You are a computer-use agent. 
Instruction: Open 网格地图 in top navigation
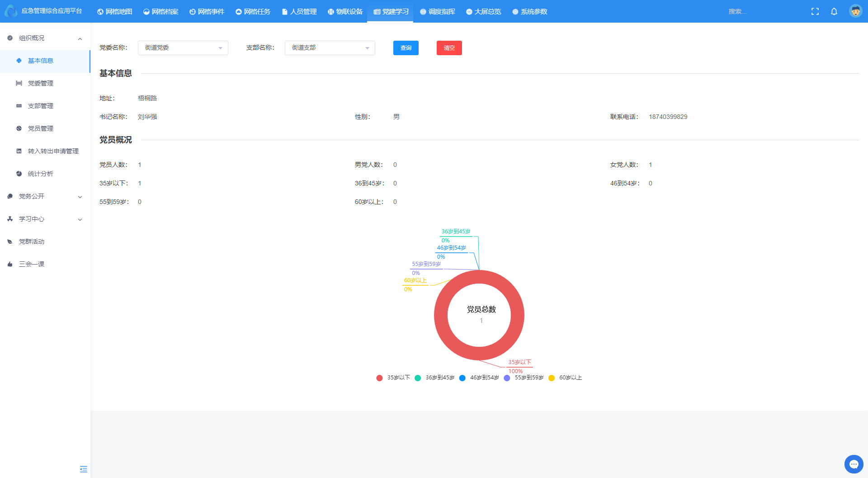(x=115, y=11)
